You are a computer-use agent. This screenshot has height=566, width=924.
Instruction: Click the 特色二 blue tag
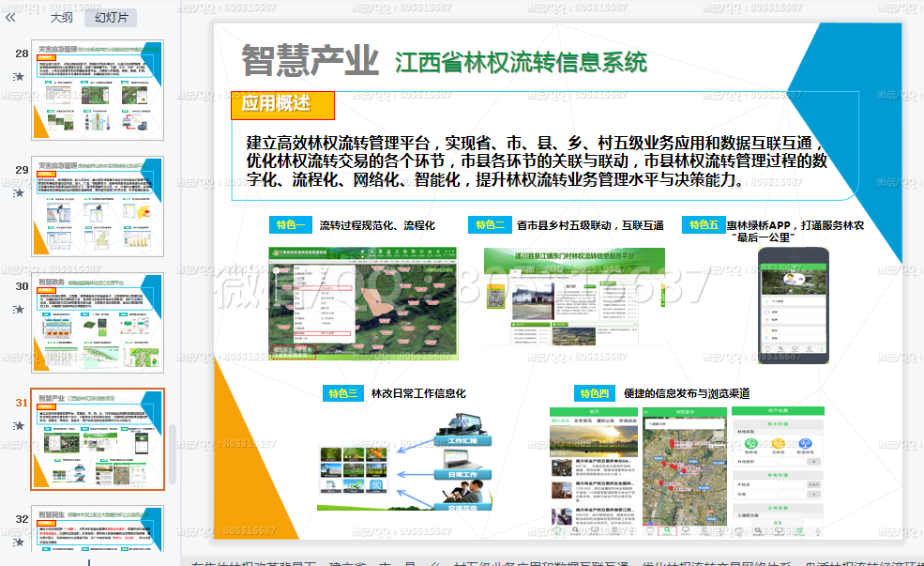point(490,224)
